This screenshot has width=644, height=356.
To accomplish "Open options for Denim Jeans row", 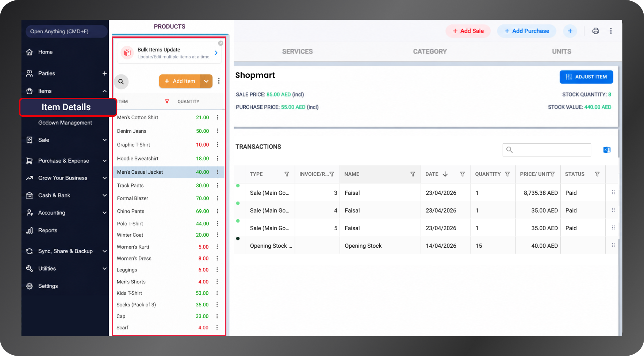I will pyautogui.click(x=218, y=131).
